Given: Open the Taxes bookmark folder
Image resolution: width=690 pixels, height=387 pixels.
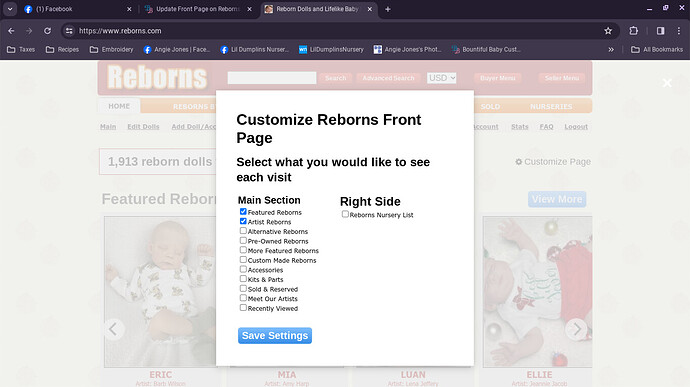Looking at the screenshot, I should (21, 49).
